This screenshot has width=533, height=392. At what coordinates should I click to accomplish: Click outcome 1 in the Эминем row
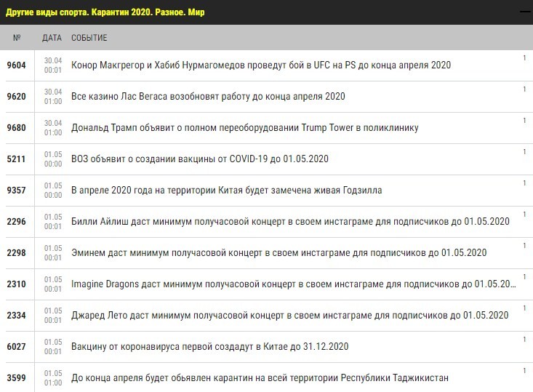[524, 247]
